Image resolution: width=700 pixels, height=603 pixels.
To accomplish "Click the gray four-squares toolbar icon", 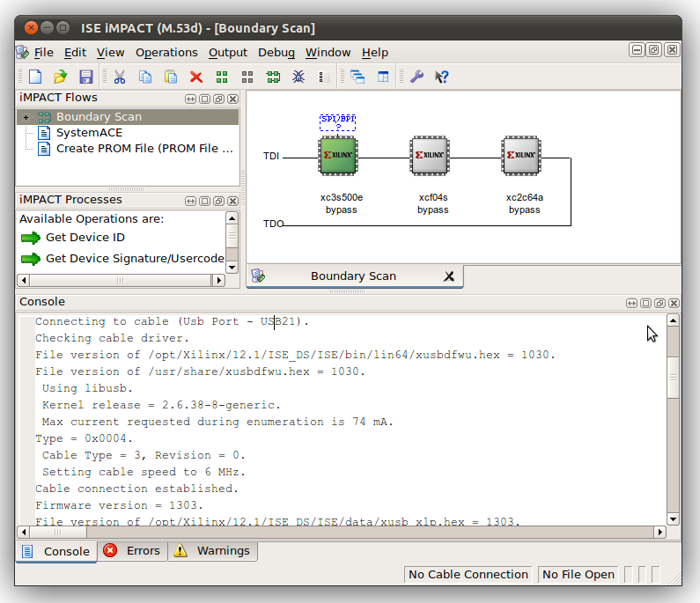I will 247,77.
